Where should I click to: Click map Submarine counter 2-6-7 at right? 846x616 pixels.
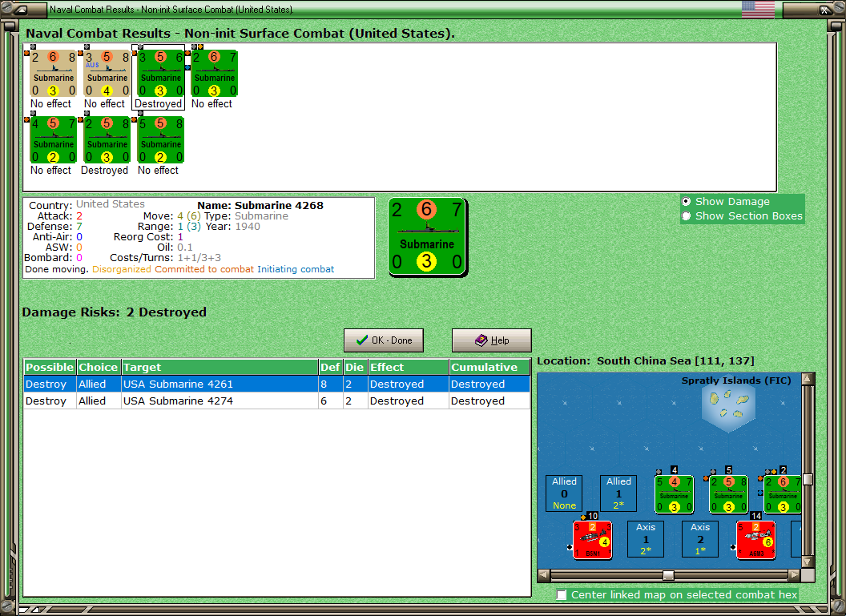click(x=783, y=494)
